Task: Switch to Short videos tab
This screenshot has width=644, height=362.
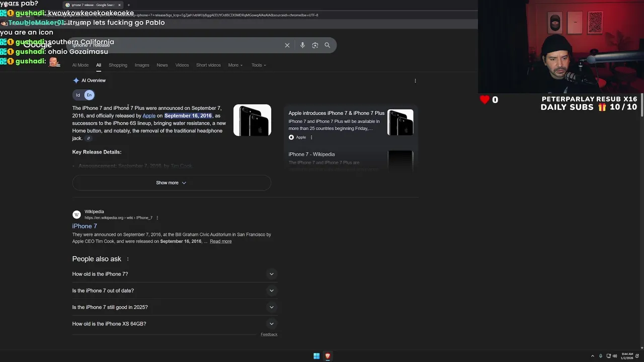Action: [x=208, y=65]
